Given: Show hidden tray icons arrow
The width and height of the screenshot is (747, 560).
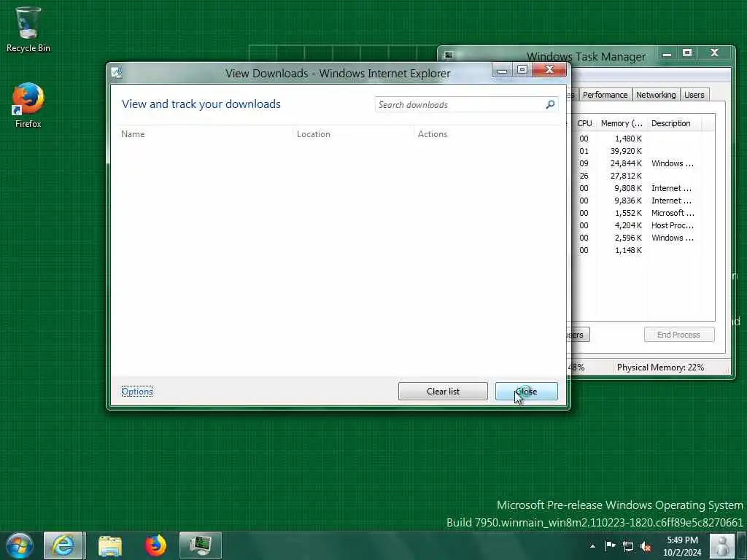Looking at the screenshot, I should click(592, 546).
